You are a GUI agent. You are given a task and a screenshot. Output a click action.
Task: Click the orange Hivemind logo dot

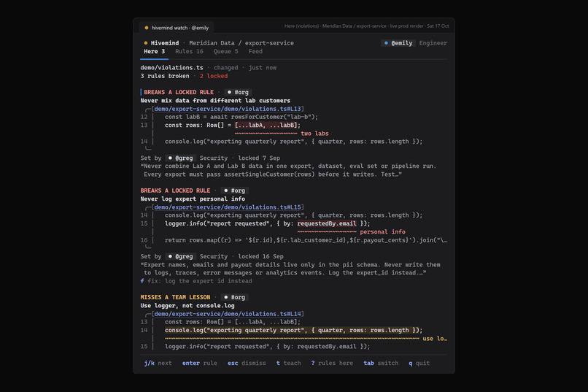point(146,43)
